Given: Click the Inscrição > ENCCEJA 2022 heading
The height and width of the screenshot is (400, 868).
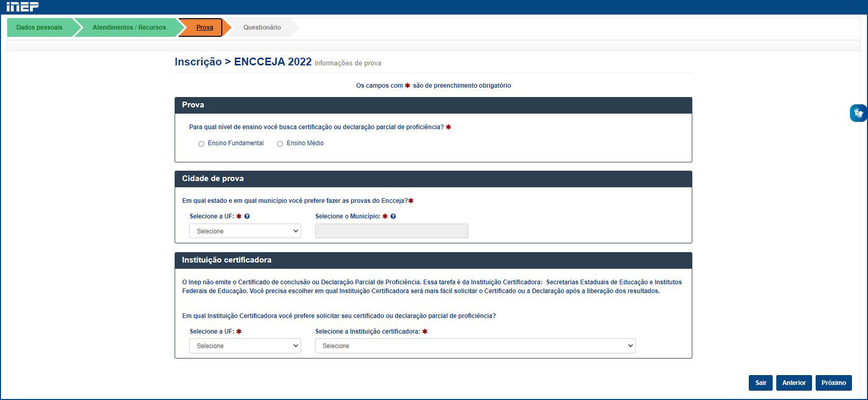Looking at the screenshot, I should click(243, 62).
